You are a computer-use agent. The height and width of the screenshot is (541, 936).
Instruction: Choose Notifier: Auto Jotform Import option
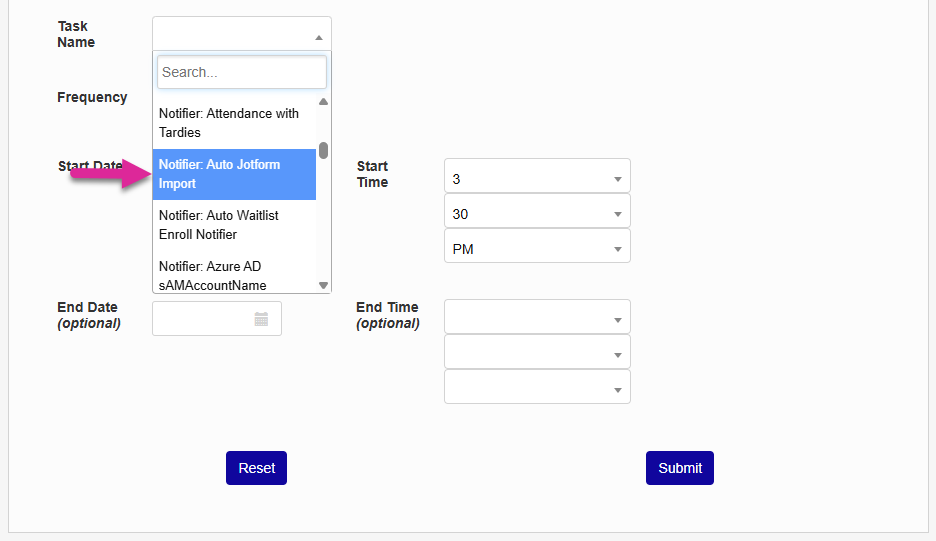[x=234, y=174]
